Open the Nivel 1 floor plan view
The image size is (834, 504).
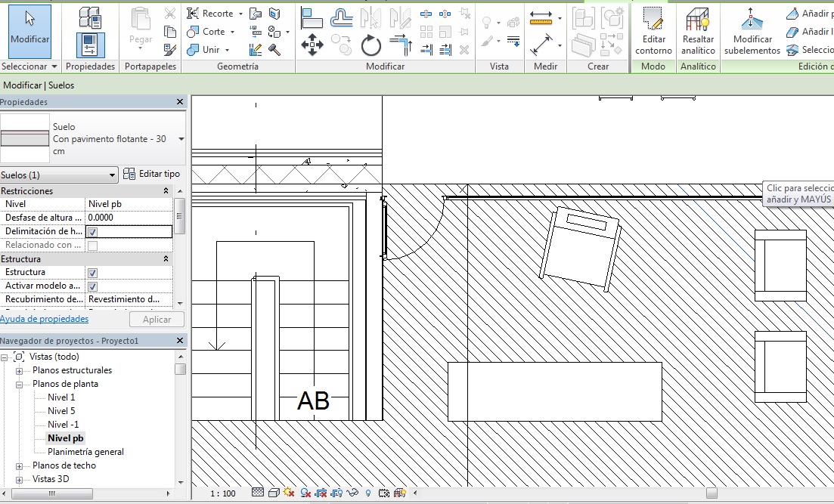coord(61,397)
